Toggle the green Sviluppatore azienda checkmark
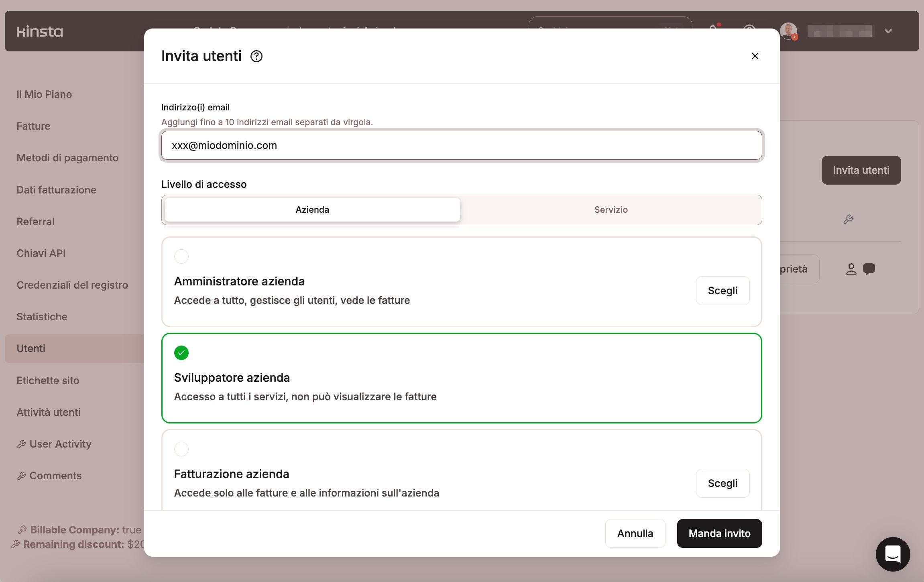Image resolution: width=924 pixels, height=582 pixels. coord(181,353)
